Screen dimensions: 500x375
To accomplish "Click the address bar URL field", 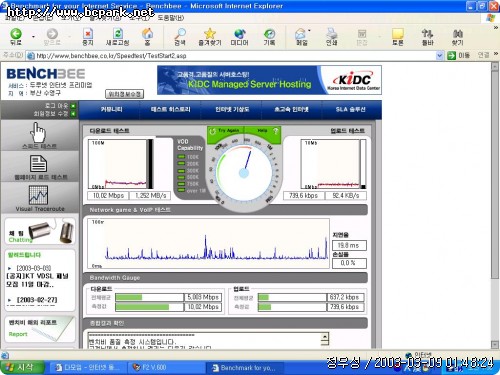I will [x=232, y=56].
